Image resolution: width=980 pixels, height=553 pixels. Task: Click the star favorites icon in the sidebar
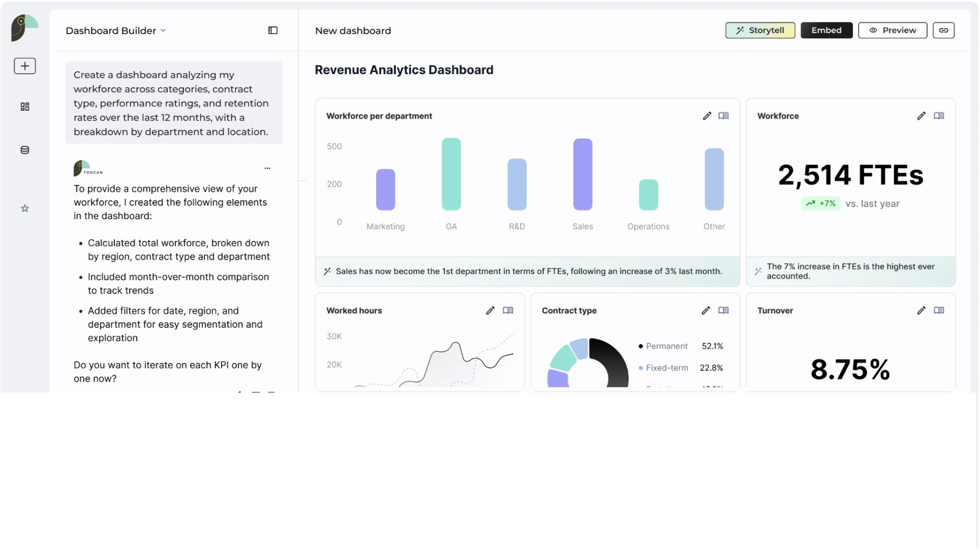pos(24,208)
